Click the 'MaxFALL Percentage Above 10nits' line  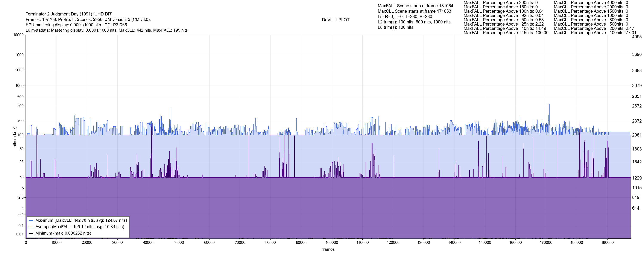tap(504, 29)
